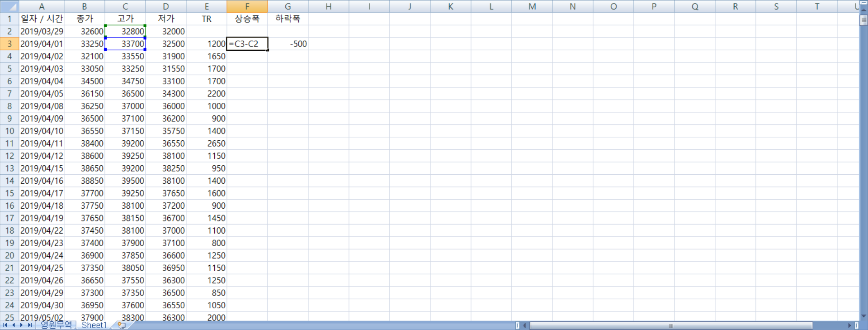Image resolution: width=868 pixels, height=330 pixels.
Task: Select column M header
Action: click(532, 6)
